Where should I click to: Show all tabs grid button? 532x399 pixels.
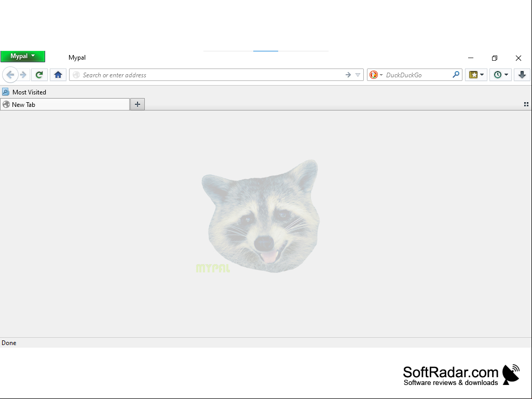click(526, 104)
